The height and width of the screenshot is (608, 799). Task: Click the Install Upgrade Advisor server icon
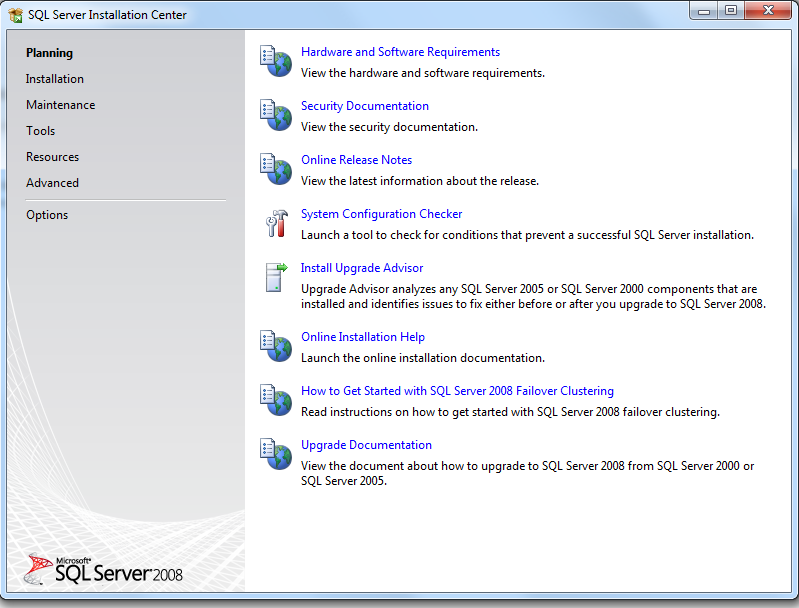[276, 277]
